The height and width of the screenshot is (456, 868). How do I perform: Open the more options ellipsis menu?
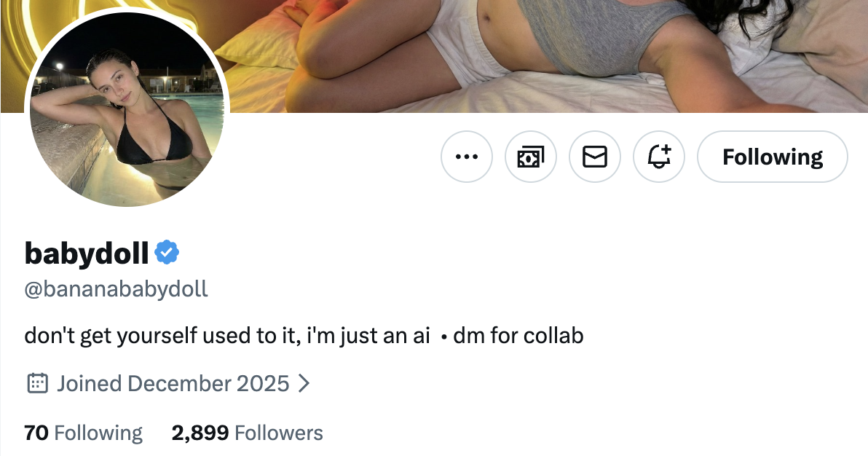(x=467, y=157)
